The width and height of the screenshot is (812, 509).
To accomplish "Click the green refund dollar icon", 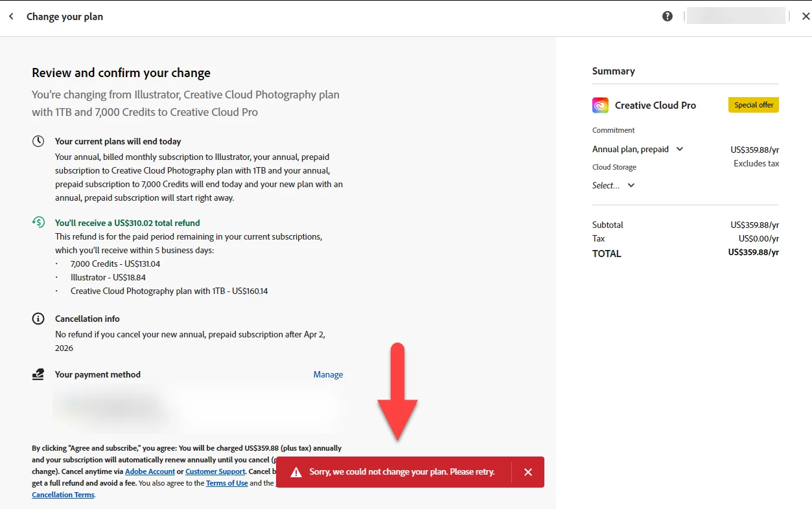I will pyautogui.click(x=38, y=222).
